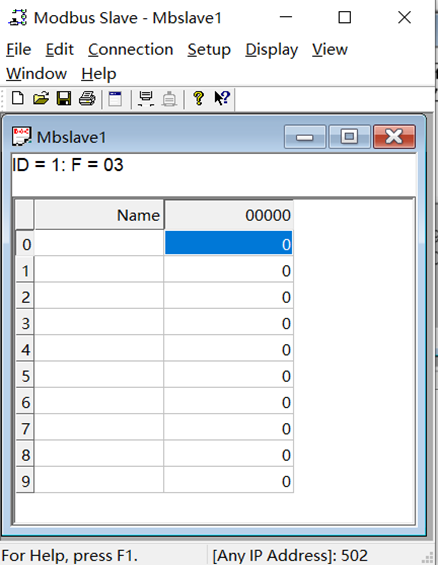Open the Display menu
This screenshot has width=438, height=565.
272,49
